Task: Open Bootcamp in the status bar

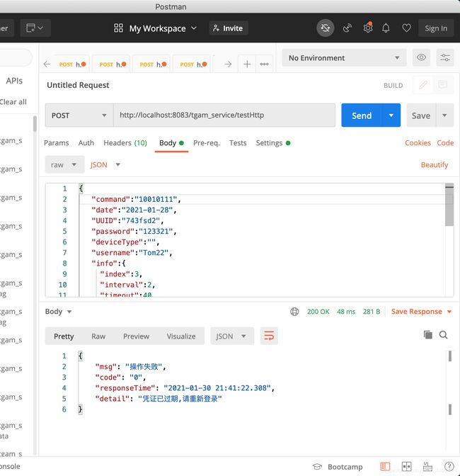Action: pos(338,467)
